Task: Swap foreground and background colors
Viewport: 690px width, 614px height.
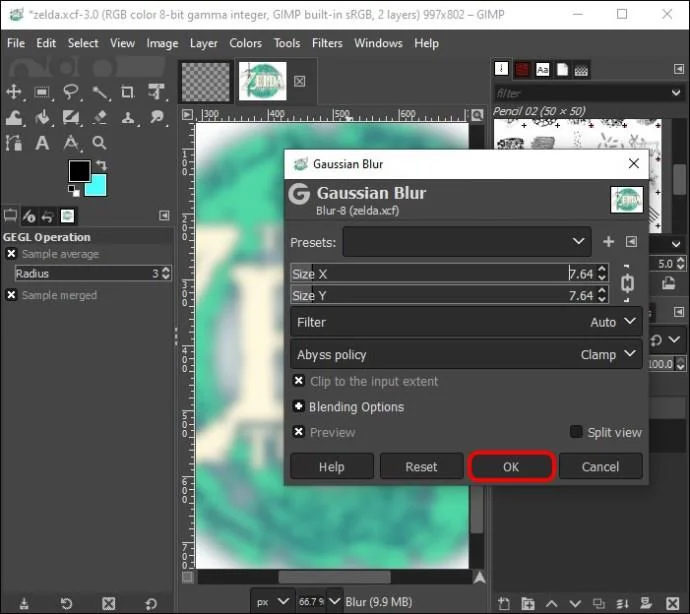Action: pos(102,165)
